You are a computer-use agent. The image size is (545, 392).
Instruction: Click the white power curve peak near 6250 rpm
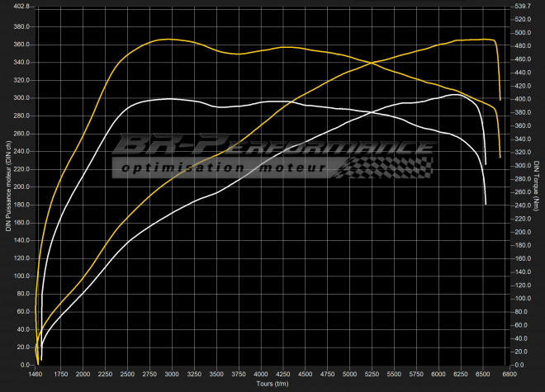pyautogui.click(x=454, y=95)
